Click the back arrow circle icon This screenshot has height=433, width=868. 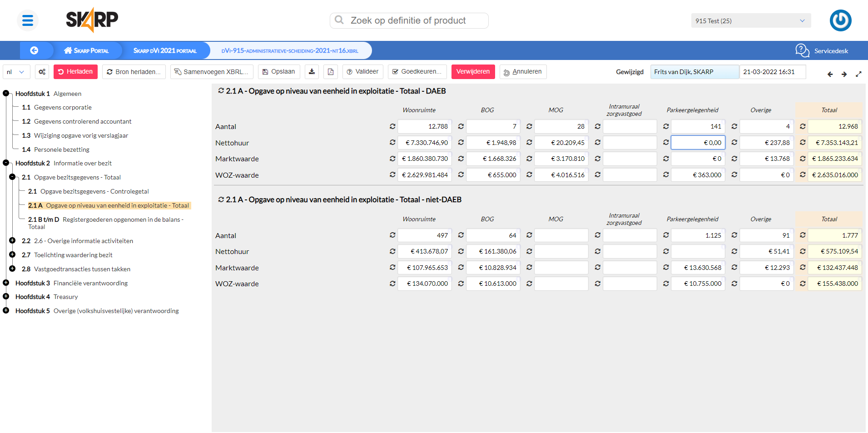tap(34, 50)
